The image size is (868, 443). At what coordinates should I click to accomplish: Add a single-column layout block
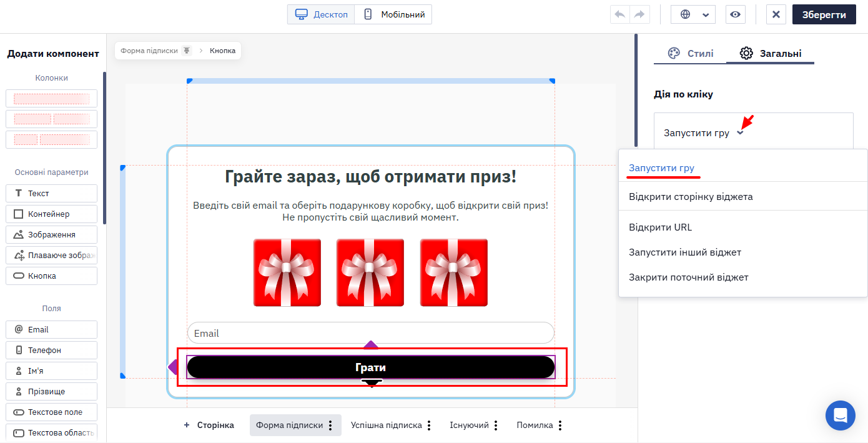(51, 99)
